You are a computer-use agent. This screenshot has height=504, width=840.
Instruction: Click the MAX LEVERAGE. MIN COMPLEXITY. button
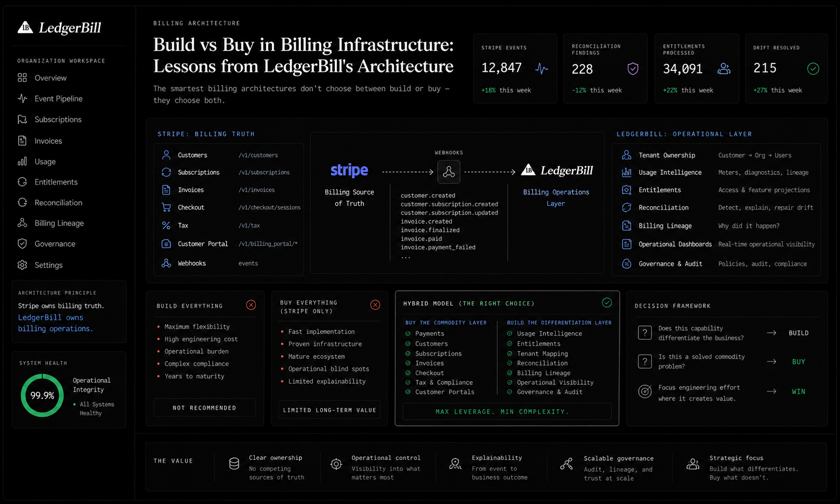[x=507, y=411]
